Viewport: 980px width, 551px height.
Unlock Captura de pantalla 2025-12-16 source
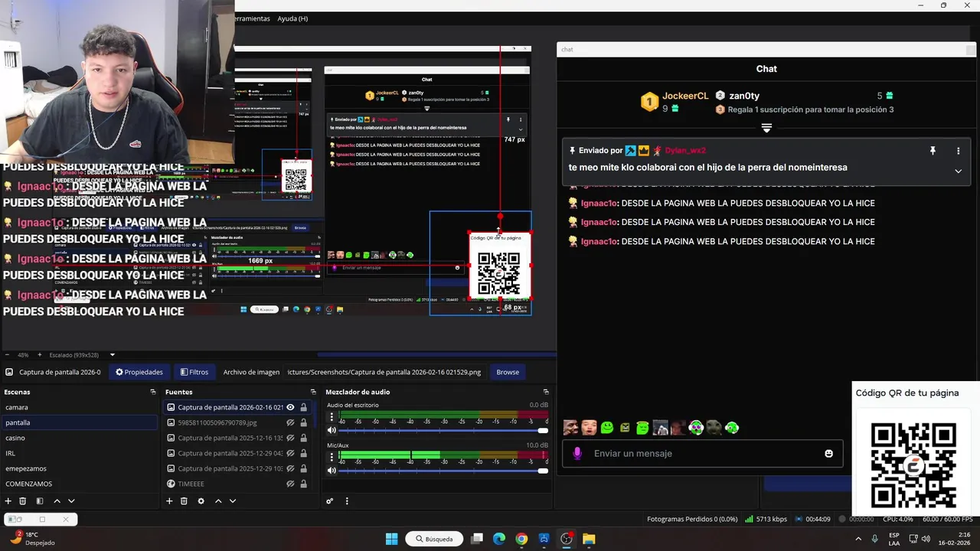[303, 438]
